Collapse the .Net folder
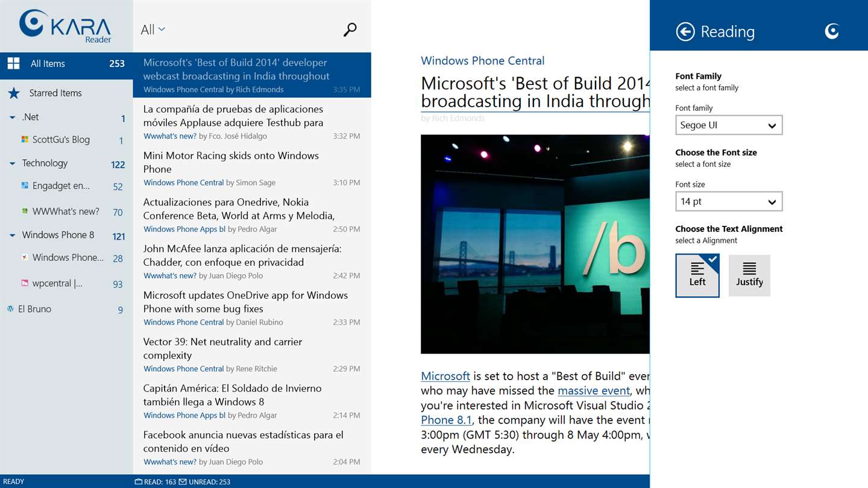The width and height of the screenshot is (868, 488). click(x=12, y=117)
